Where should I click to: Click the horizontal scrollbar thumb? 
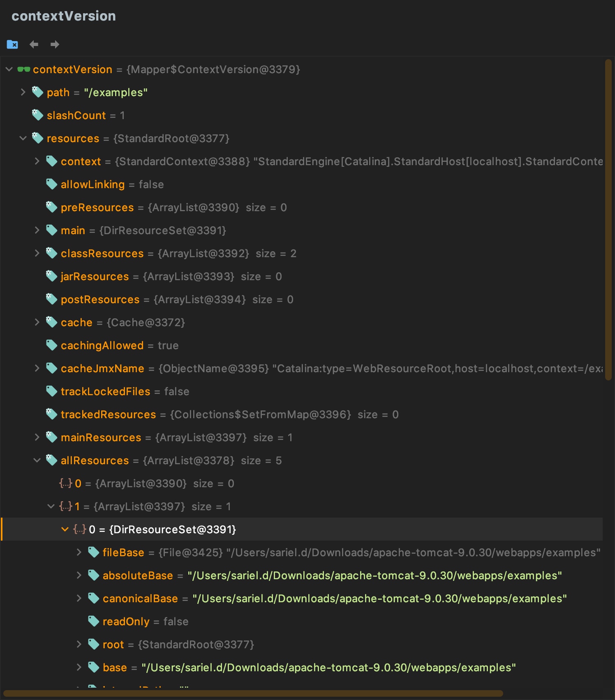[x=253, y=693]
